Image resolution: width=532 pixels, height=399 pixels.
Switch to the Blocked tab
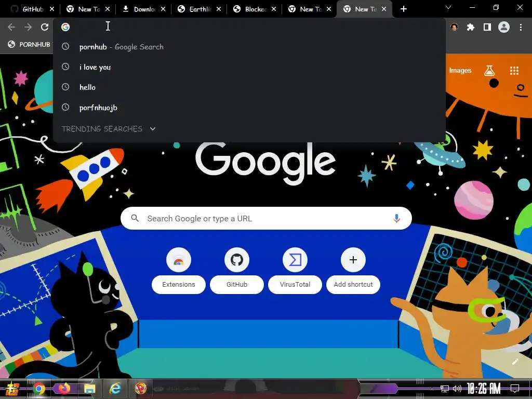(255, 9)
